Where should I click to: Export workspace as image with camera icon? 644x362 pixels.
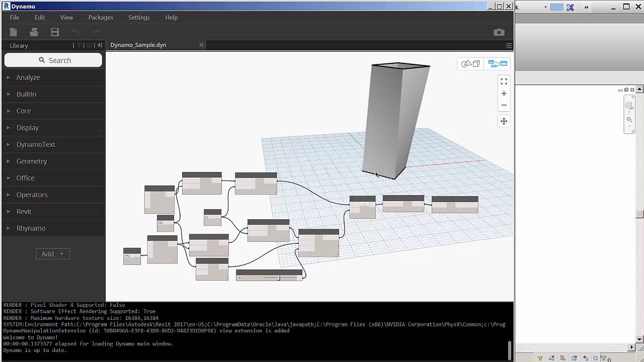pos(499,32)
